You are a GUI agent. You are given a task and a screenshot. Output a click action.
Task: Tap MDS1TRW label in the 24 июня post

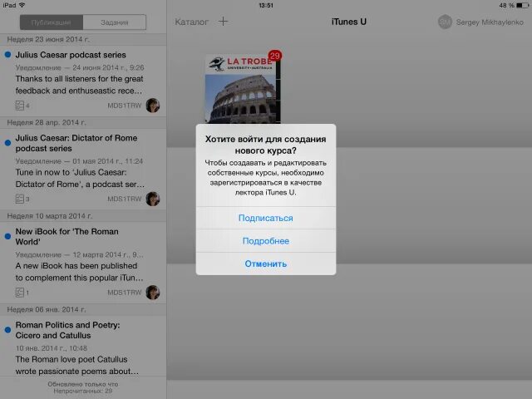tap(124, 106)
